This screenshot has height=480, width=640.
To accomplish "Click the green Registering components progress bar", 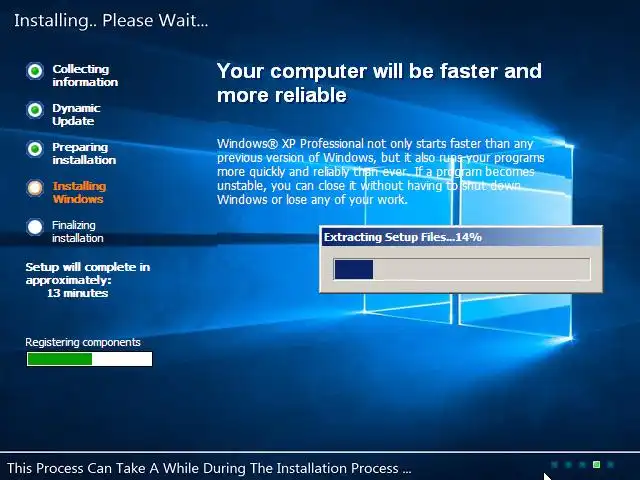I will pos(89,359).
